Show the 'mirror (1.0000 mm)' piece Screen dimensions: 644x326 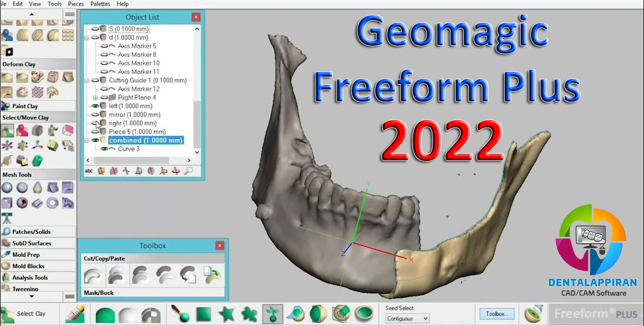(x=95, y=115)
